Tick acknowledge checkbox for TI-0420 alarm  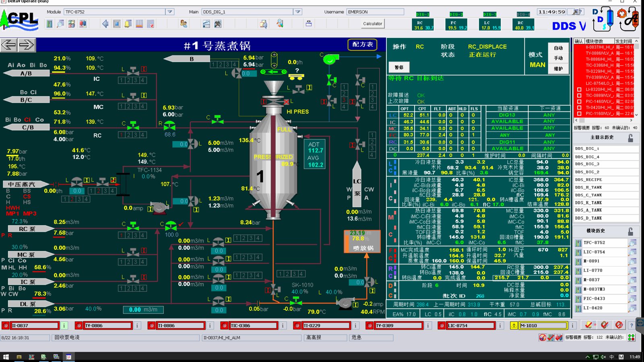579,107
